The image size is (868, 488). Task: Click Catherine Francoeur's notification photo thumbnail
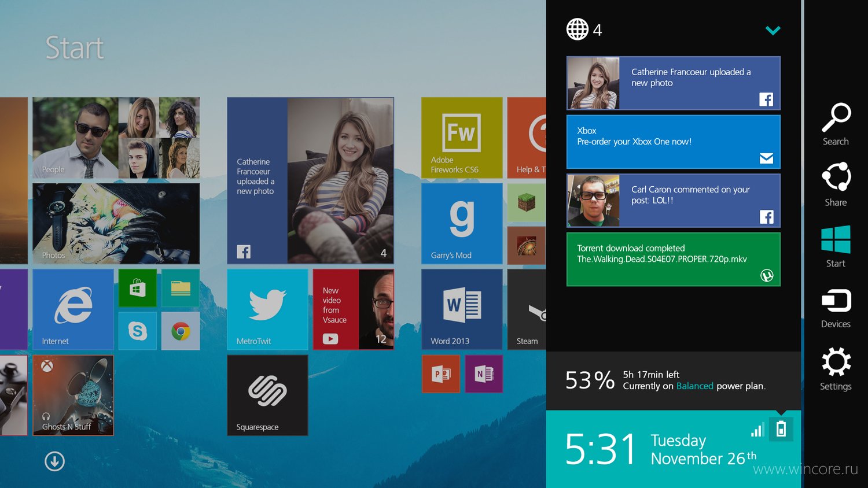pyautogui.click(x=594, y=83)
